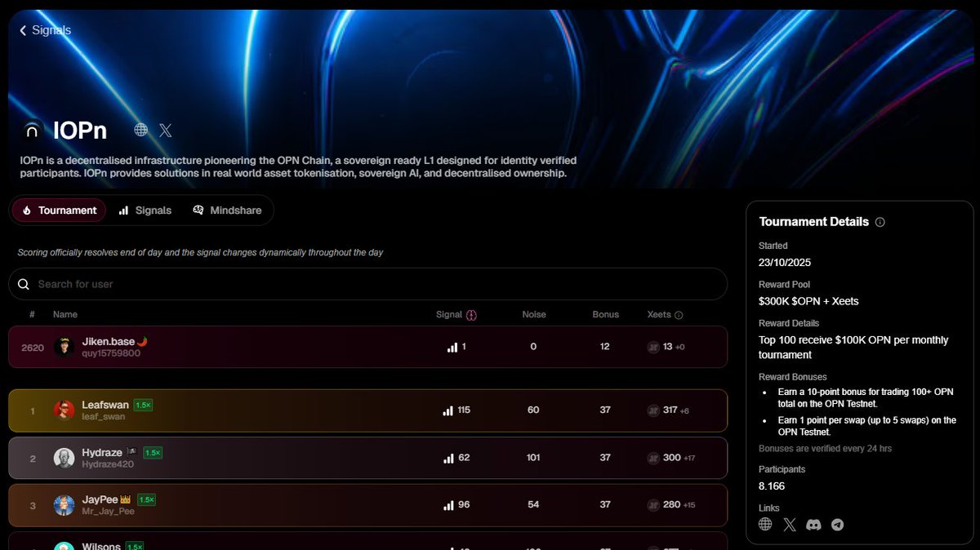Screen dimensions: 980x550
Task: Click Leafswan's 1.5× multiplier badge
Action: point(144,405)
